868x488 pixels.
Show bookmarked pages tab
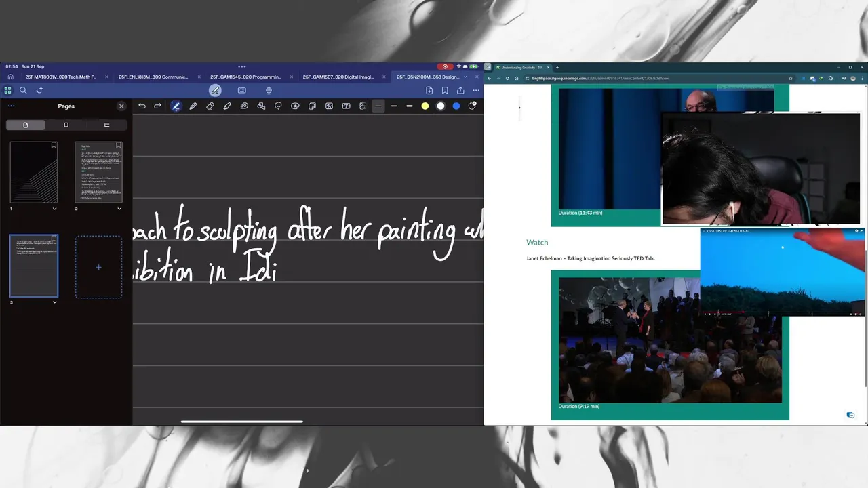(66, 125)
